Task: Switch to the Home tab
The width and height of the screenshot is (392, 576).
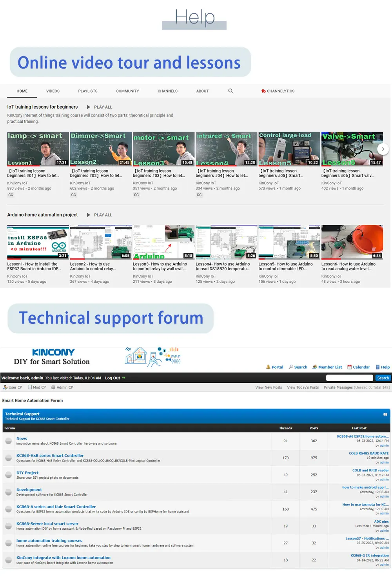Action: coord(22,91)
